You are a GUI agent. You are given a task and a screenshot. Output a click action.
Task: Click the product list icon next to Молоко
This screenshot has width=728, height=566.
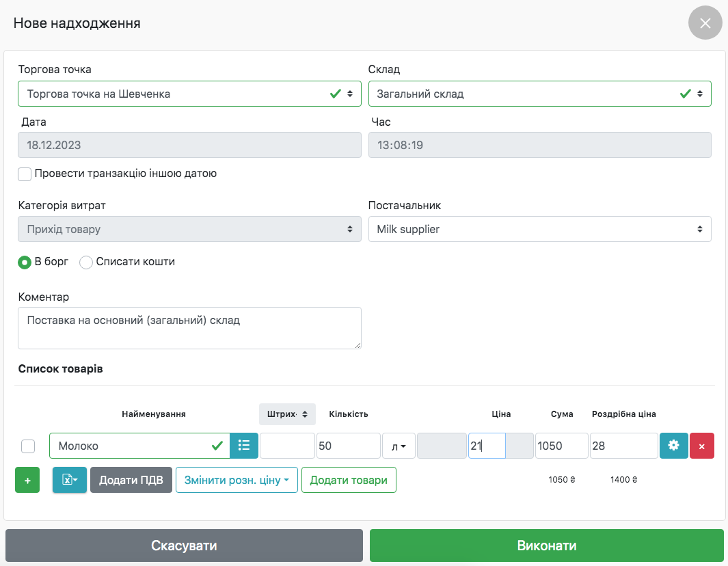pyautogui.click(x=244, y=446)
